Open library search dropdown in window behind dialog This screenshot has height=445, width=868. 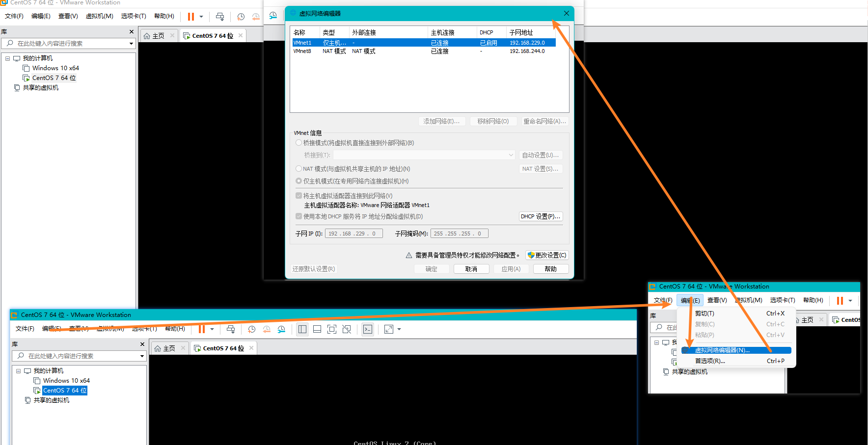point(131,44)
